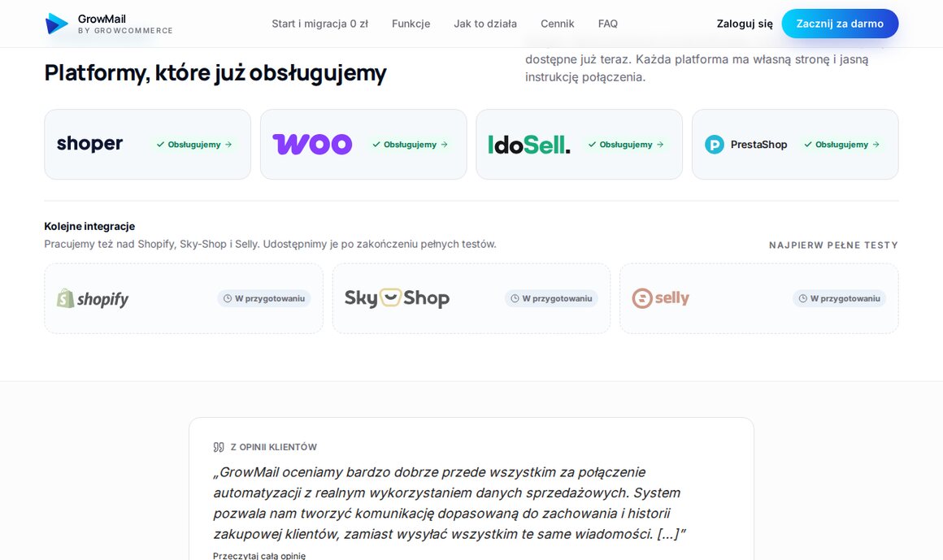Click the Zacznij za darmo button
This screenshot has width=943, height=560.
(x=840, y=24)
